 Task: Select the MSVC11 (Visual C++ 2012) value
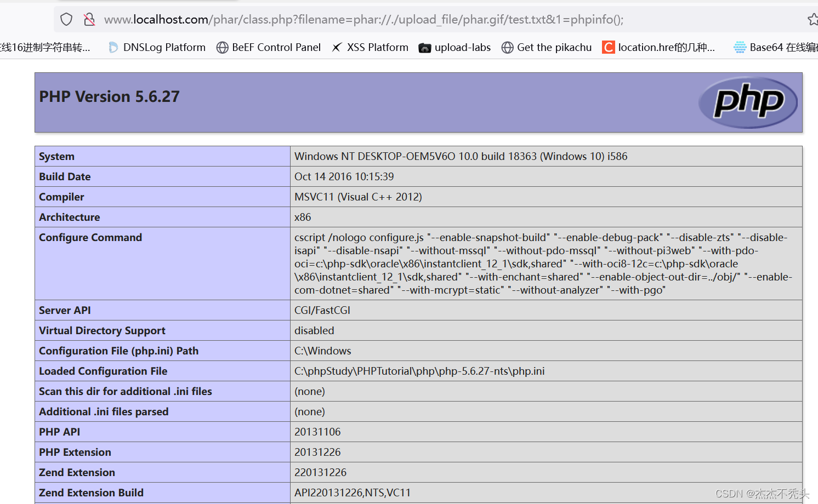358,197
